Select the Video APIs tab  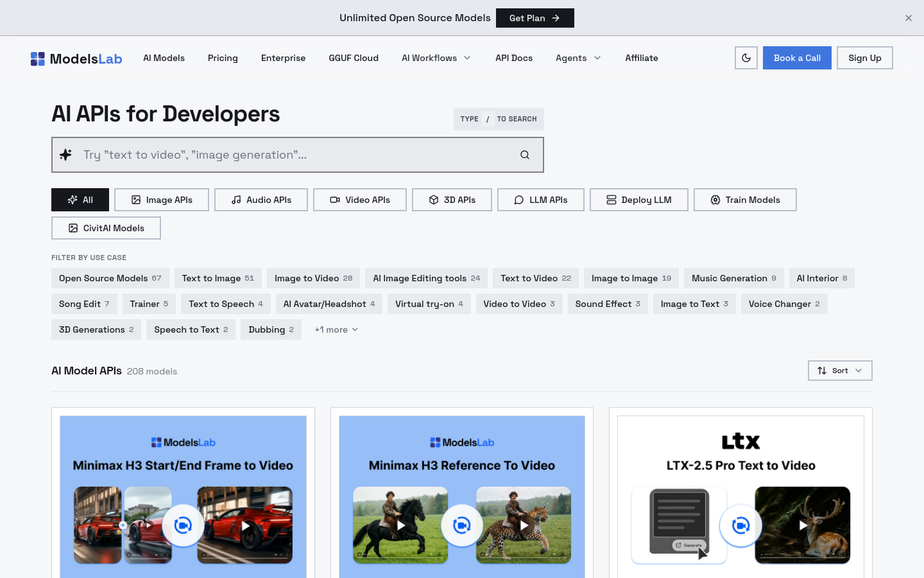[x=360, y=200]
